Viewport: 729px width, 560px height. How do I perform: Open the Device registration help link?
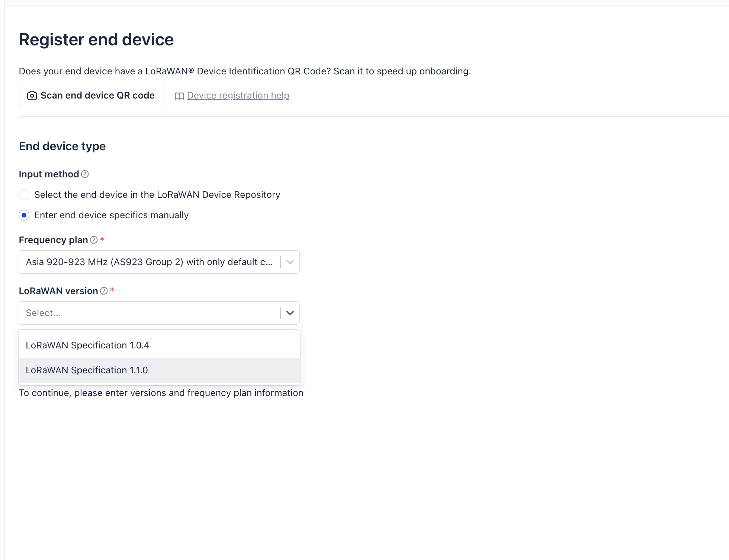tap(238, 96)
